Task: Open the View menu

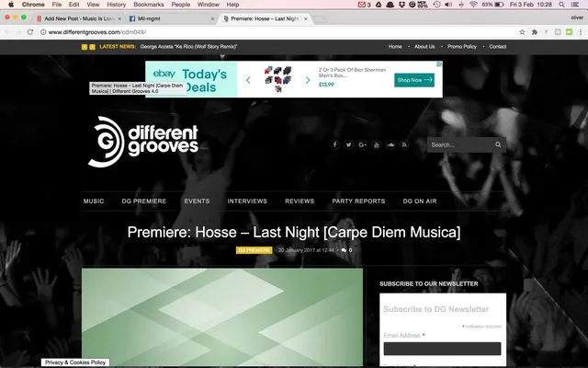Action: [x=93, y=5]
